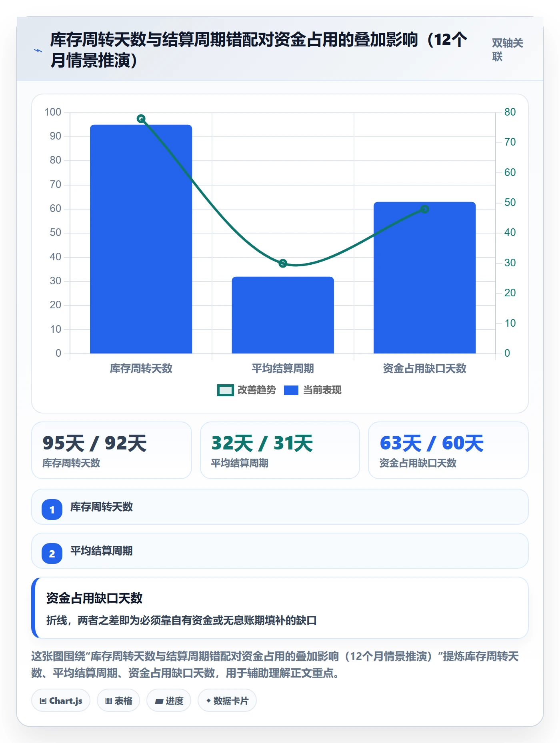This screenshot has width=560, height=743.
Task: Open the 95天 / 92天 stat card
Action: pyautogui.click(x=112, y=450)
